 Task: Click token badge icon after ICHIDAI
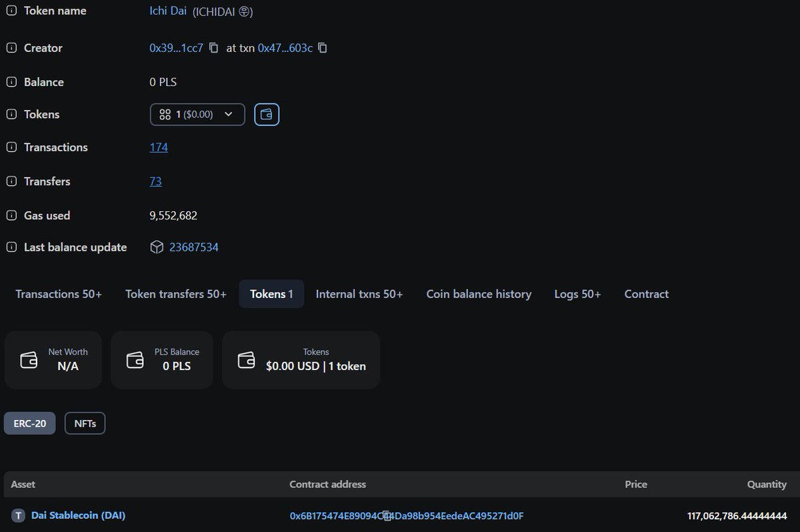point(245,11)
